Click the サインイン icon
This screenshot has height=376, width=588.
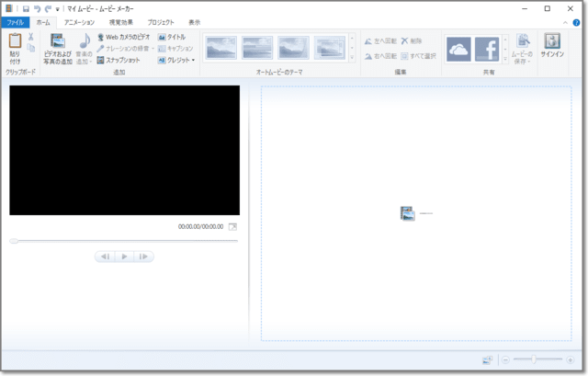pos(552,41)
